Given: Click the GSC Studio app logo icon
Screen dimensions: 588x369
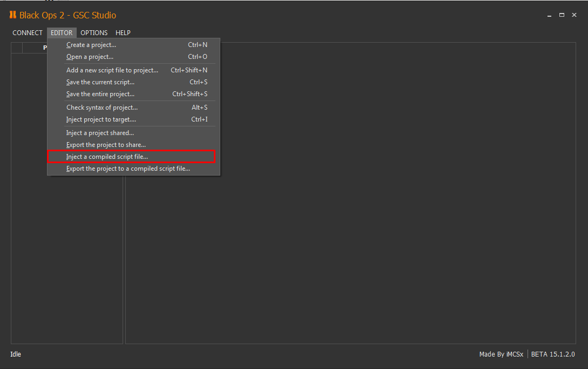Looking at the screenshot, I should point(13,15).
